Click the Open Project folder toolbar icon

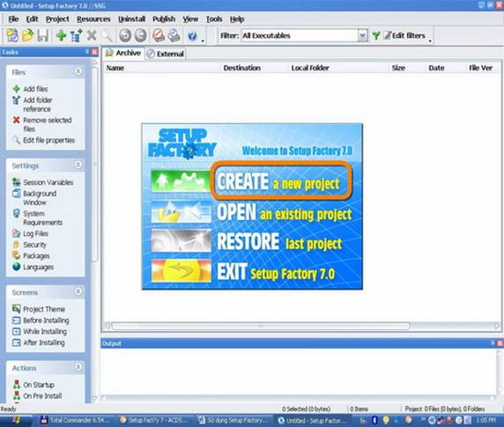pyautogui.click(x=27, y=35)
